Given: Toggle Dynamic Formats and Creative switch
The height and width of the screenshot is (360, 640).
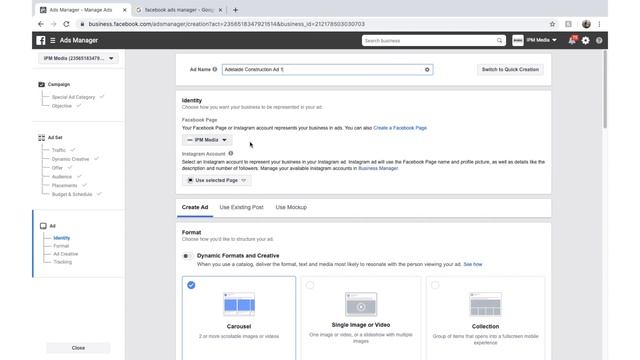Looking at the screenshot, I should [x=187, y=256].
